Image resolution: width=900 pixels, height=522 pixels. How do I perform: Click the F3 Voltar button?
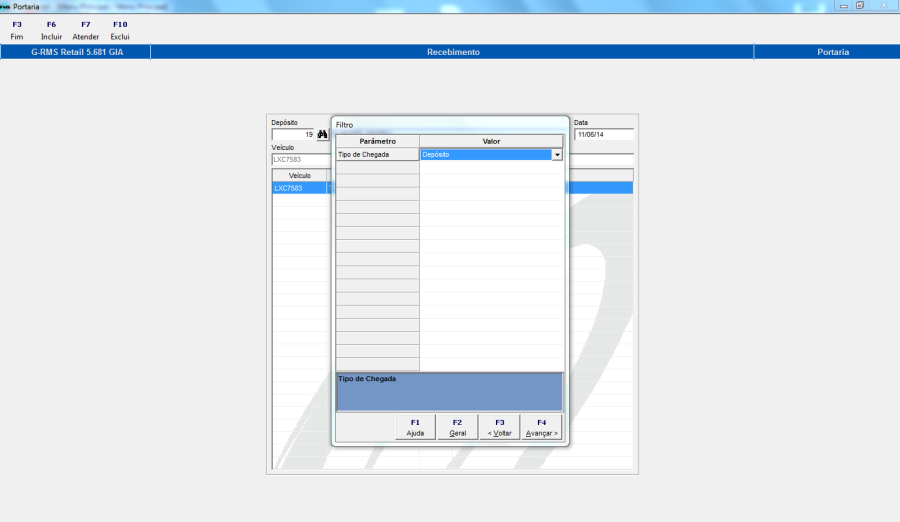[499, 427]
